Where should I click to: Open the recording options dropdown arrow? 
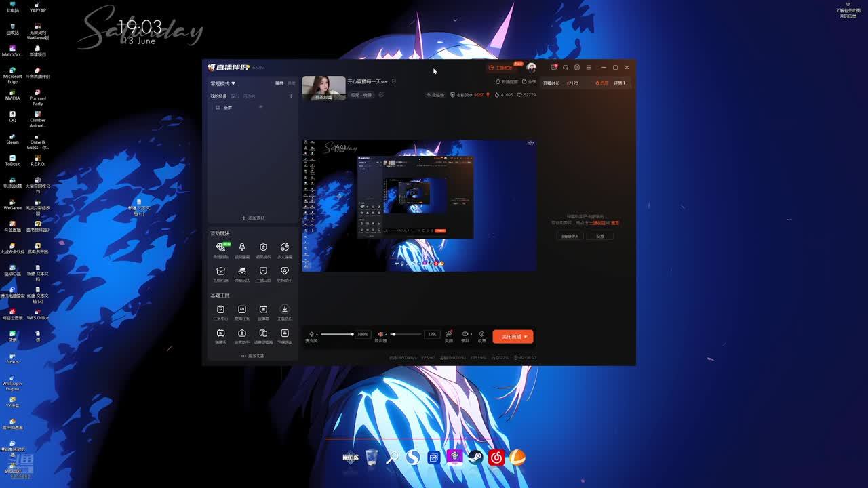coord(470,334)
